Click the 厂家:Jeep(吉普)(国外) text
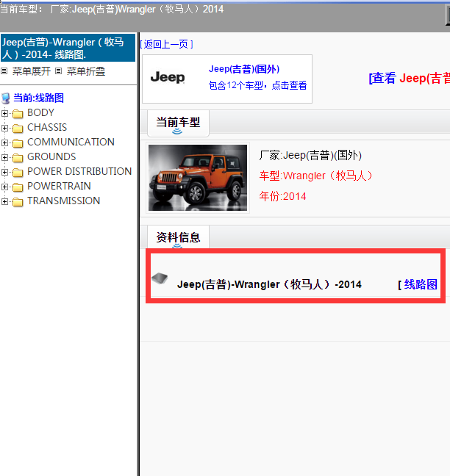Viewport: 450px width, 476px height. click(310, 156)
